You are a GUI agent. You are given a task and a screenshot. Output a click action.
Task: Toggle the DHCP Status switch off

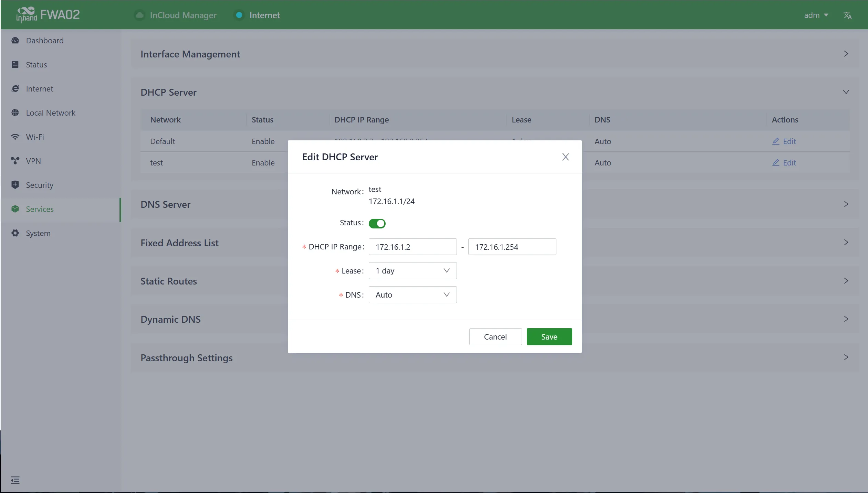pyautogui.click(x=377, y=224)
